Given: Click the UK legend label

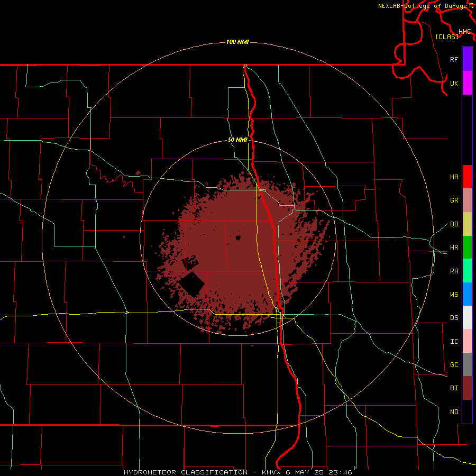Looking at the screenshot, I should point(454,83).
